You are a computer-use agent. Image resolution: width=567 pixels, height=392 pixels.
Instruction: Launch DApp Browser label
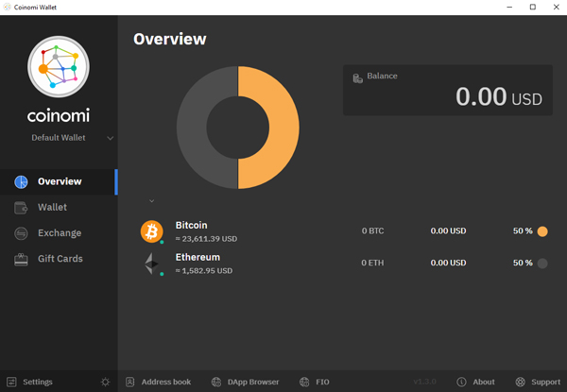[x=253, y=382]
